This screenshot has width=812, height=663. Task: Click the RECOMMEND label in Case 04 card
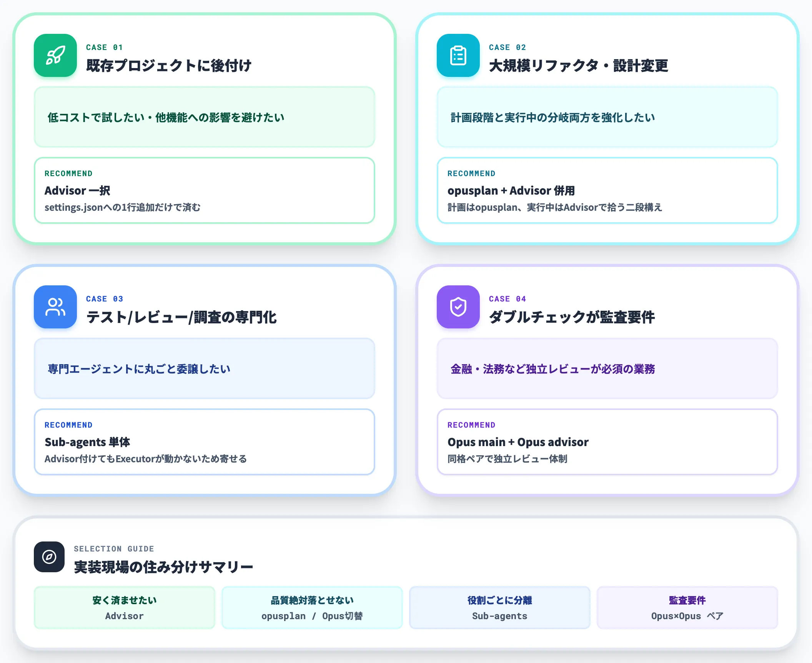471,425
